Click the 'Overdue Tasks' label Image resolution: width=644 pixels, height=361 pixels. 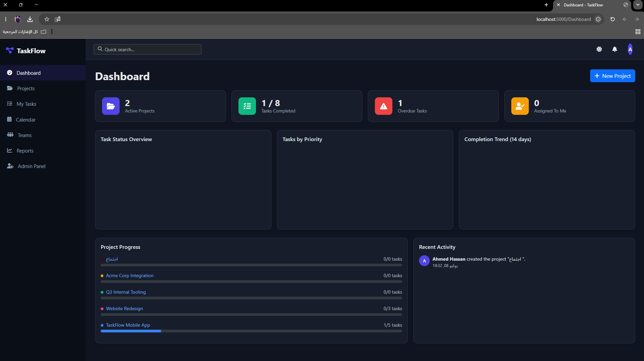pos(412,111)
